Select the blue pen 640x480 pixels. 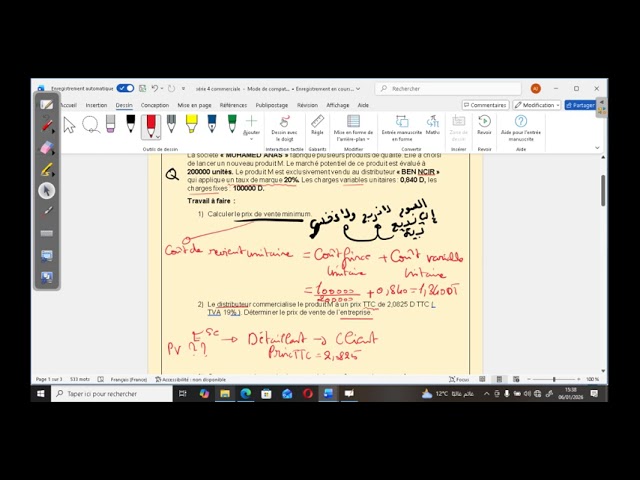212,124
